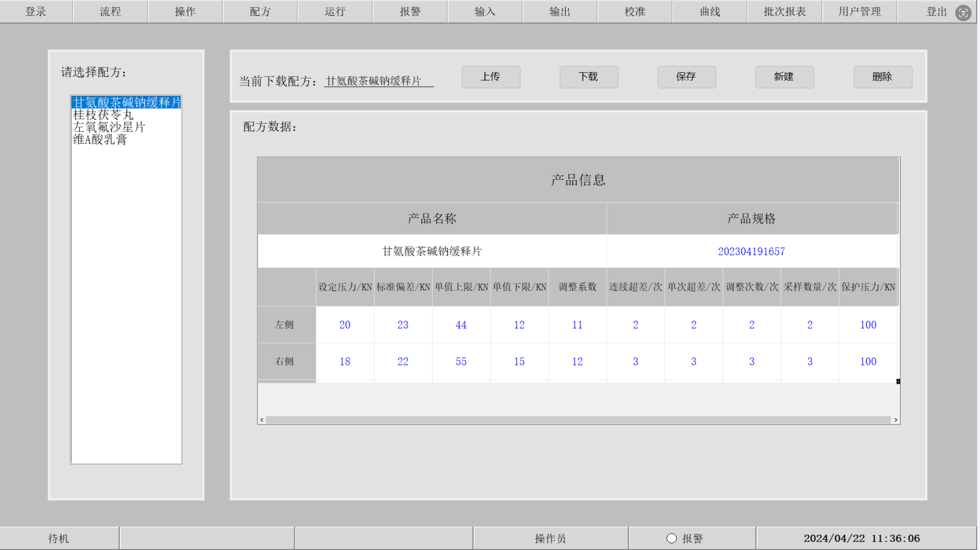Toggle the 报警 radio indicator
Viewport: 980px width, 550px height.
(x=671, y=538)
